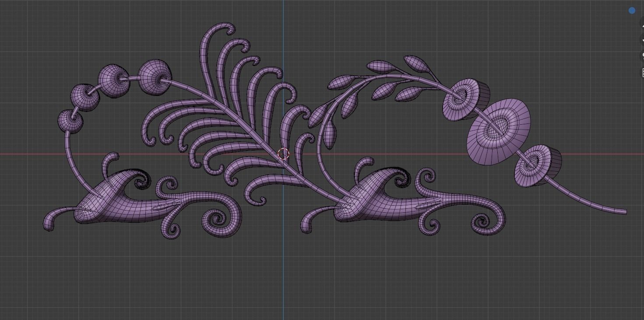This screenshot has height=320, width=644.
Task: Click the 3D cursor at the world origin
Action: point(284,154)
